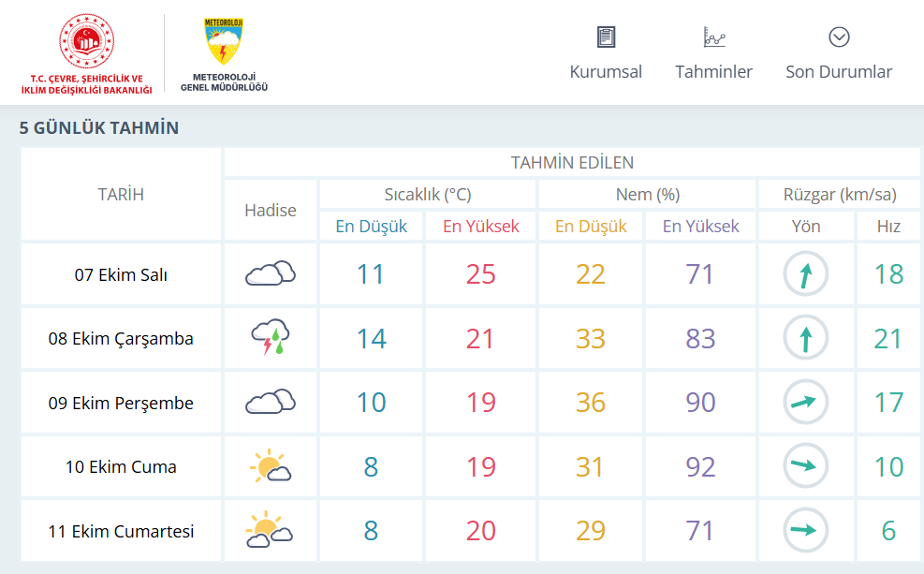Click the 5 Günlük Tahmin heading
Screen dimensions: 924x574
pyautogui.click(x=98, y=128)
